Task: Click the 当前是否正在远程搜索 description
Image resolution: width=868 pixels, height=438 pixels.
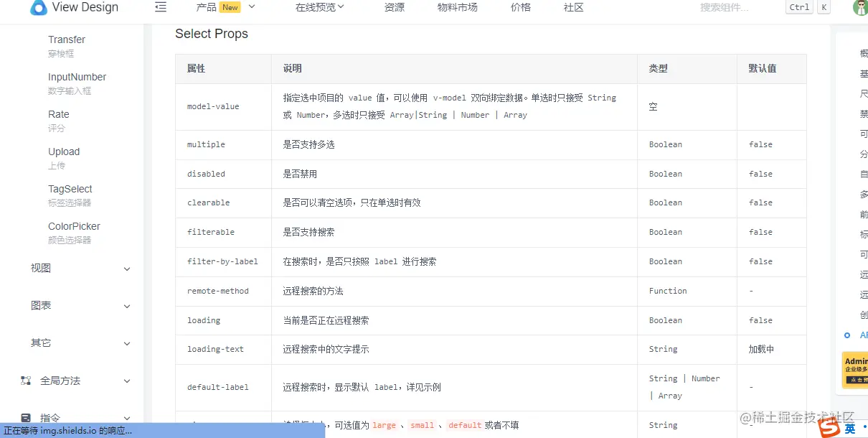Action: [x=326, y=320]
